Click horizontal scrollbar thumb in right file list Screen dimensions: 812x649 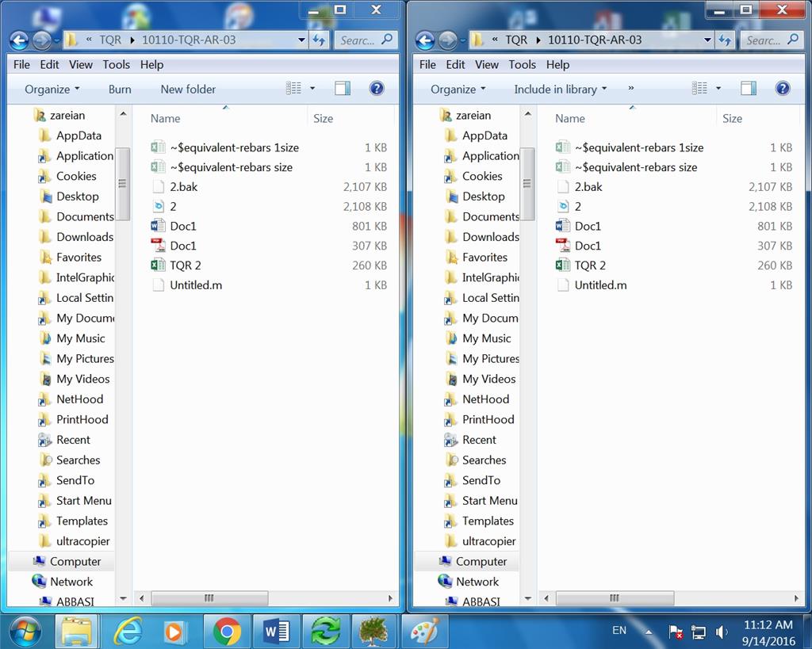click(615, 598)
